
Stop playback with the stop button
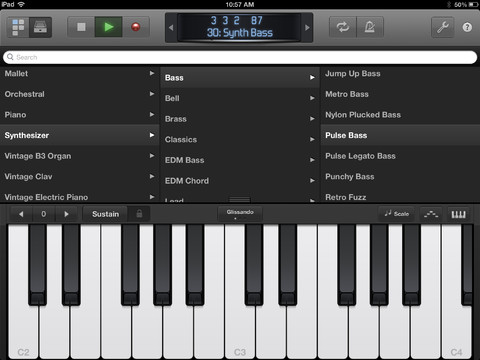coord(81,27)
